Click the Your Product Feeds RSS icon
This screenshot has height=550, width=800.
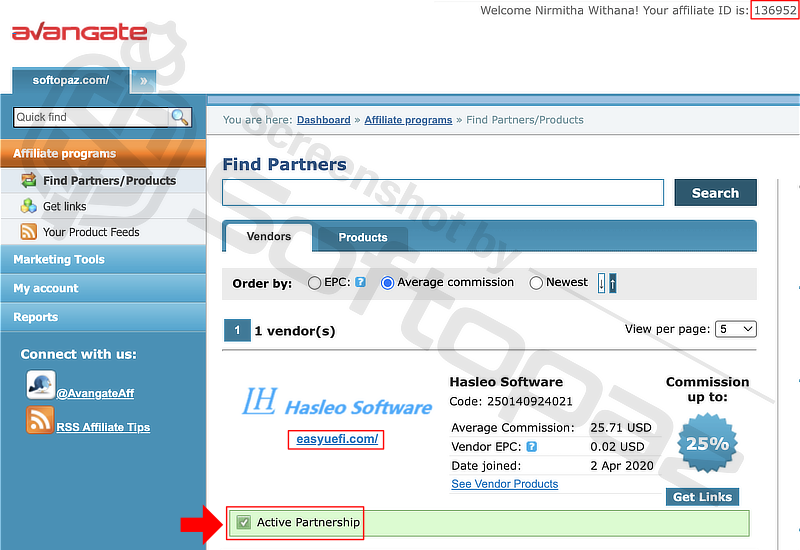click(x=29, y=232)
